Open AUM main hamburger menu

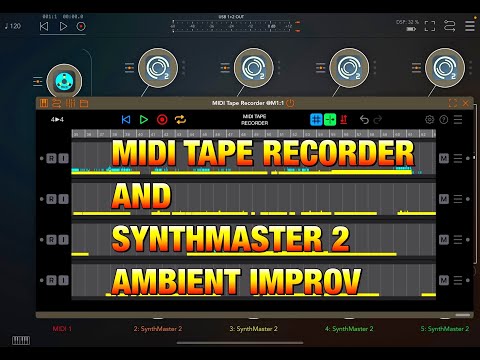(470, 26)
